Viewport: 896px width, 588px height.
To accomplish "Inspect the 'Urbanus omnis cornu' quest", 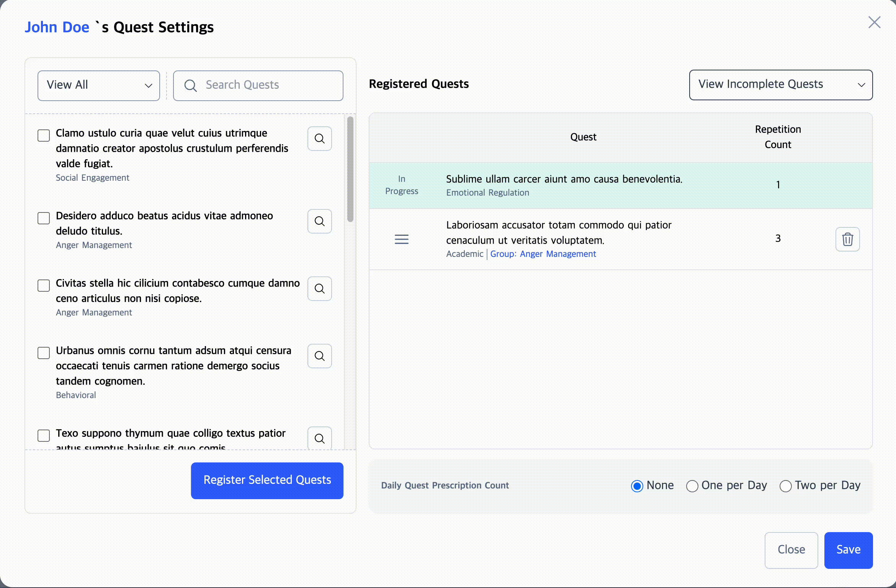I will pos(319,356).
